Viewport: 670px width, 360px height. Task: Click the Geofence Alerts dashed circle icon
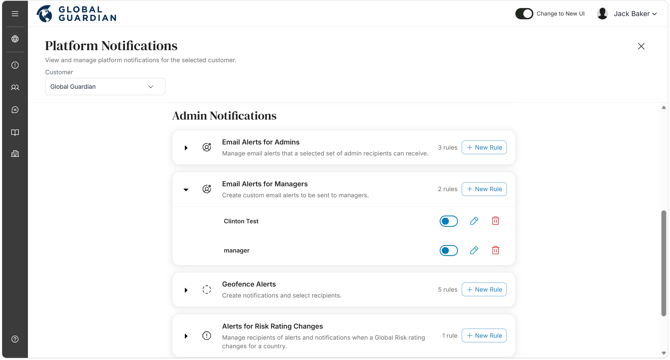coord(206,290)
